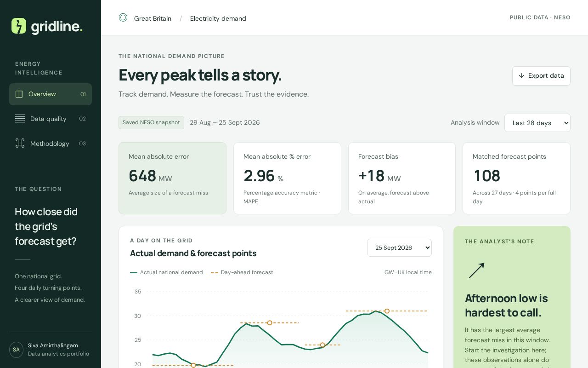Image resolution: width=588 pixels, height=368 pixels.
Task: Click the Saved NESO snapshot badge
Action: coord(151,122)
